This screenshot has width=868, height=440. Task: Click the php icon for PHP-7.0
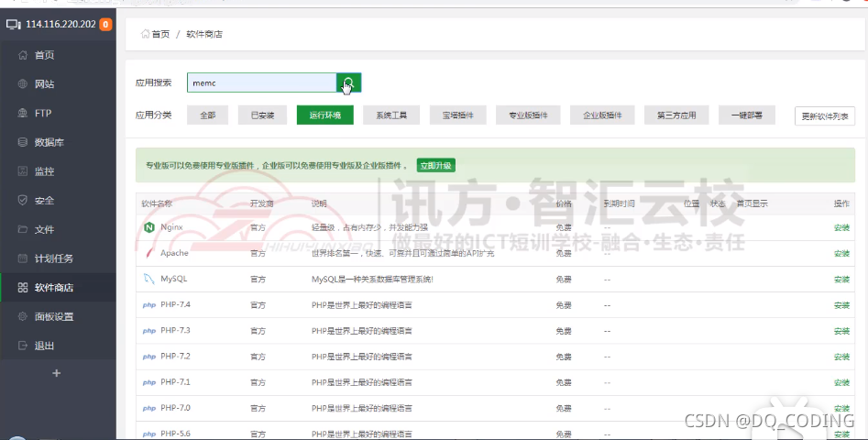coord(148,409)
